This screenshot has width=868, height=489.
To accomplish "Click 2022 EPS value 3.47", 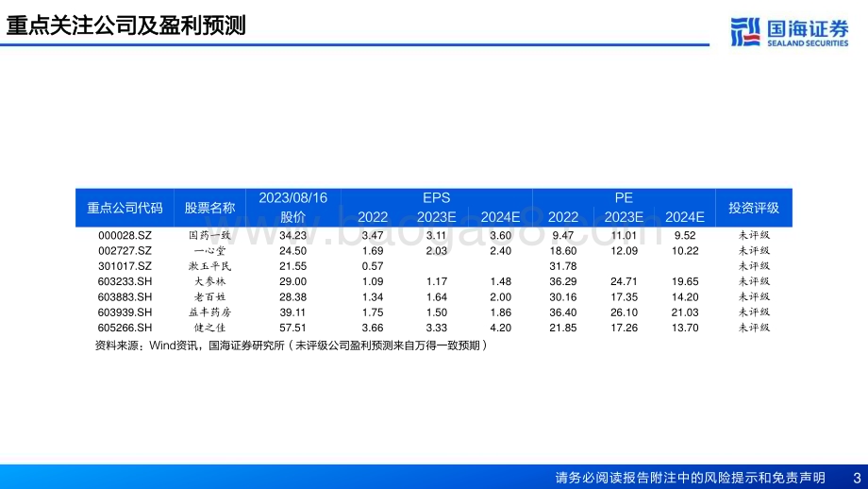I will coord(373,235).
